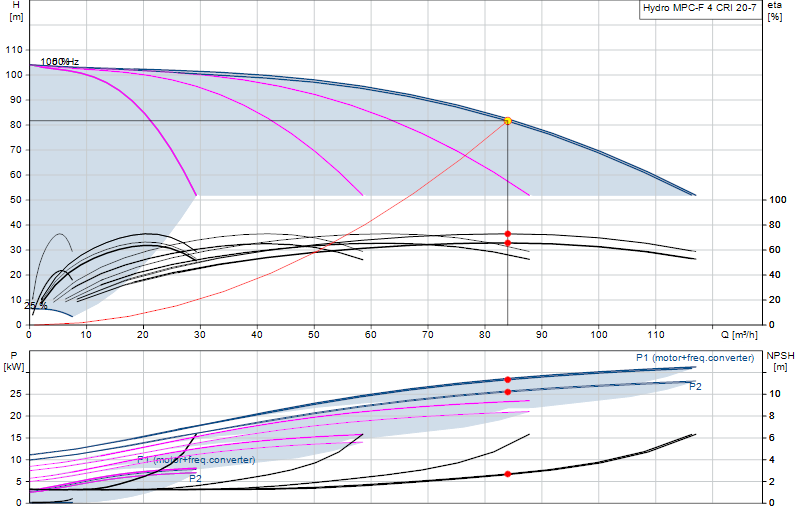Click the 6 tick on the NPSH axis
Image resolution: width=800 pixels, height=520 pixels.
tap(772, 438)
